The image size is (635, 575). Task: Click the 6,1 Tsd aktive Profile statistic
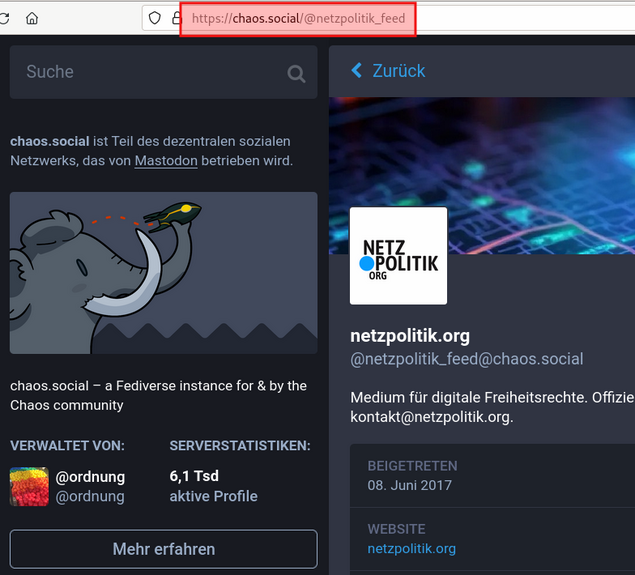point(213,486)
